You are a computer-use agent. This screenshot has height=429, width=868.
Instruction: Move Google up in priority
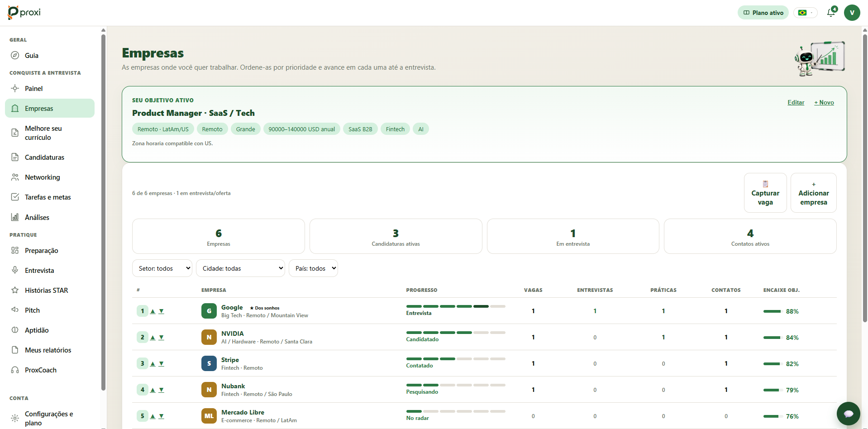tap(153, 311)
